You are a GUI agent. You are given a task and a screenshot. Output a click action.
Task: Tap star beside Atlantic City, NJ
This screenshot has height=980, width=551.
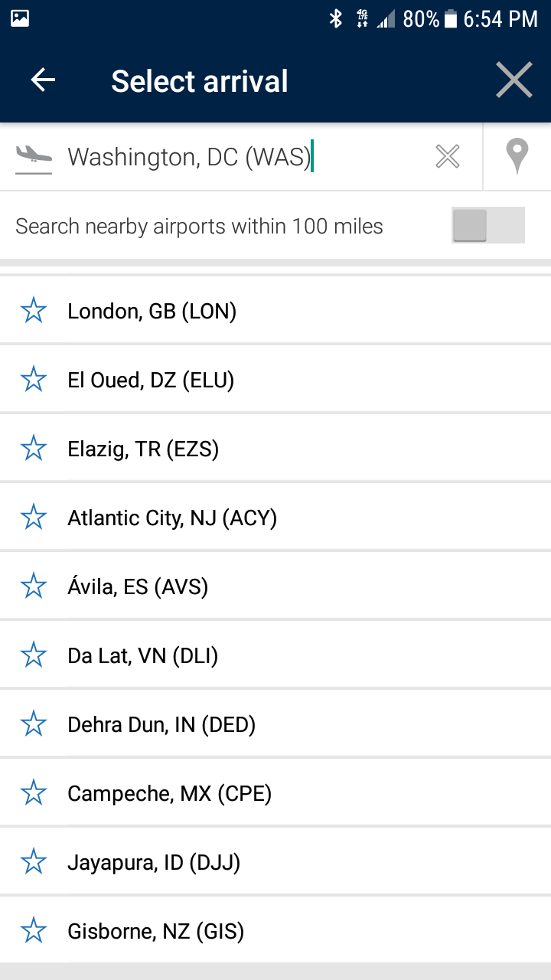click(x=34, y=518)
